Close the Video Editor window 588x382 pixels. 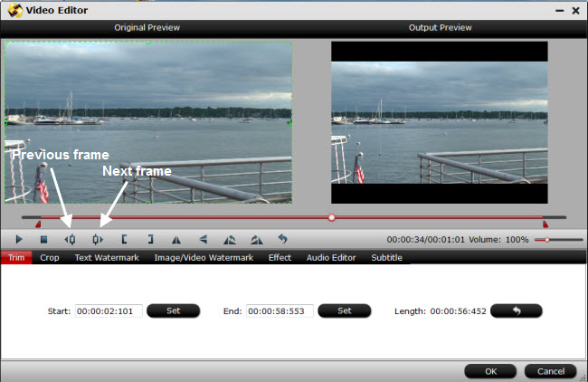coord(575,11)
